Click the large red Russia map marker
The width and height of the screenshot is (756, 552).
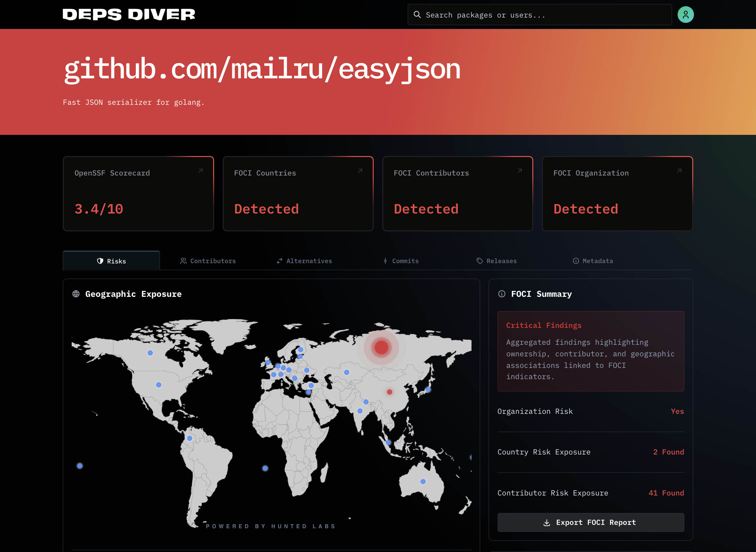pos(381,347)
